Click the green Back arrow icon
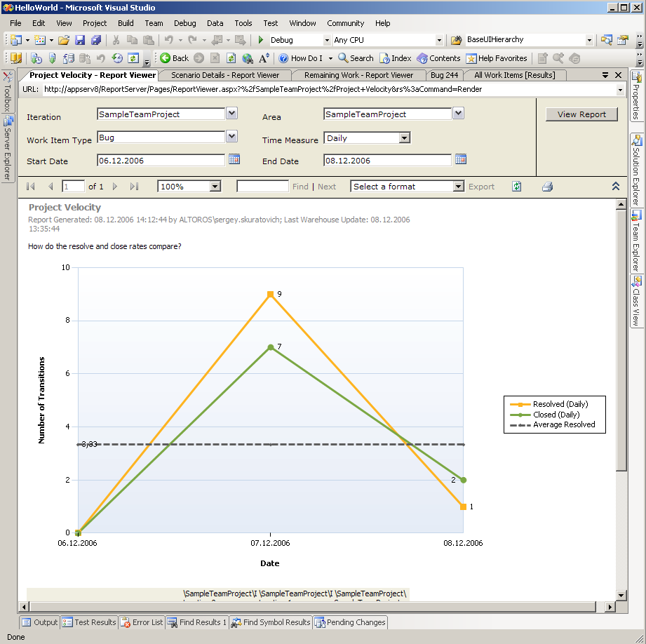Viewport: 646px width, 644px height. point(166,58)
